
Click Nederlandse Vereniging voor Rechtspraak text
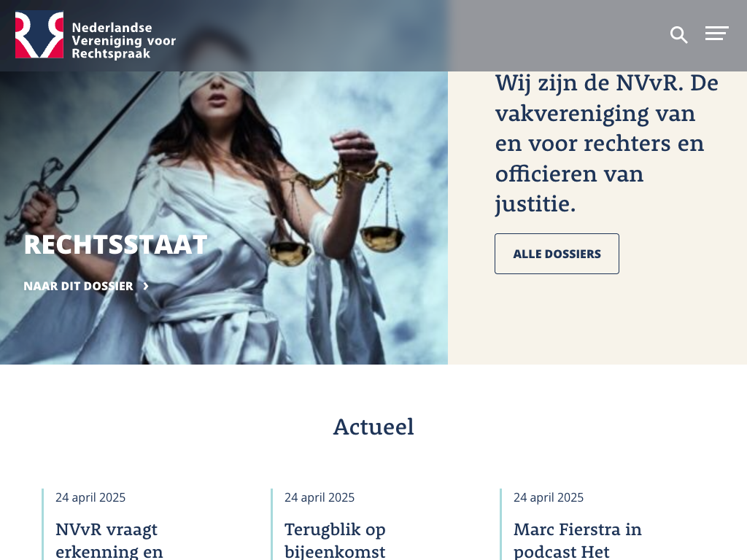click(x=124, y=41)
